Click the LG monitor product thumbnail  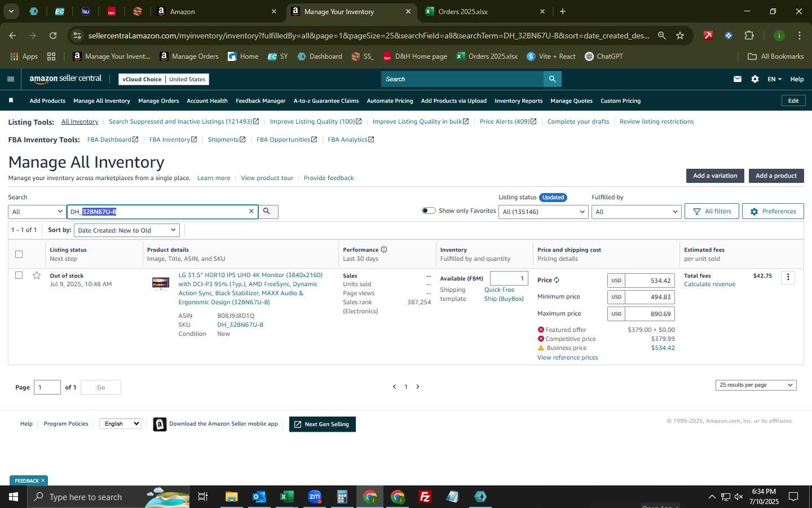click(x=161, y=283)
